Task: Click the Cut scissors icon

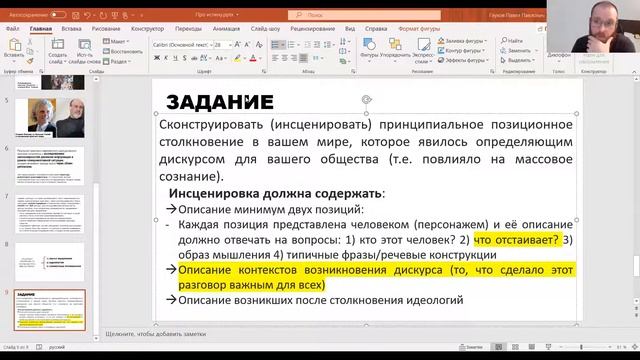Action: [30, 42]
